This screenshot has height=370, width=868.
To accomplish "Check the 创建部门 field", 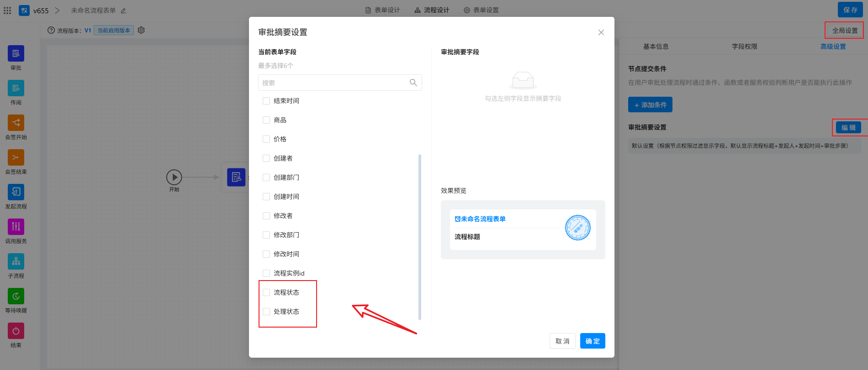I will click(x=266, y=177).
